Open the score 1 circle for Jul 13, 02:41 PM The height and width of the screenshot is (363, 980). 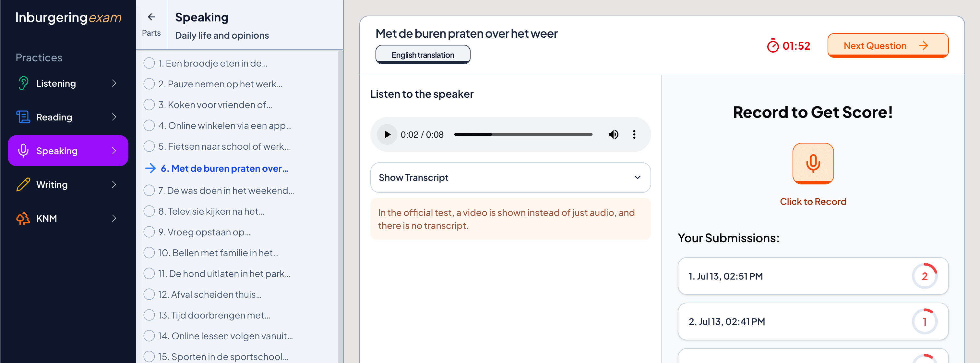click(925, 321)
